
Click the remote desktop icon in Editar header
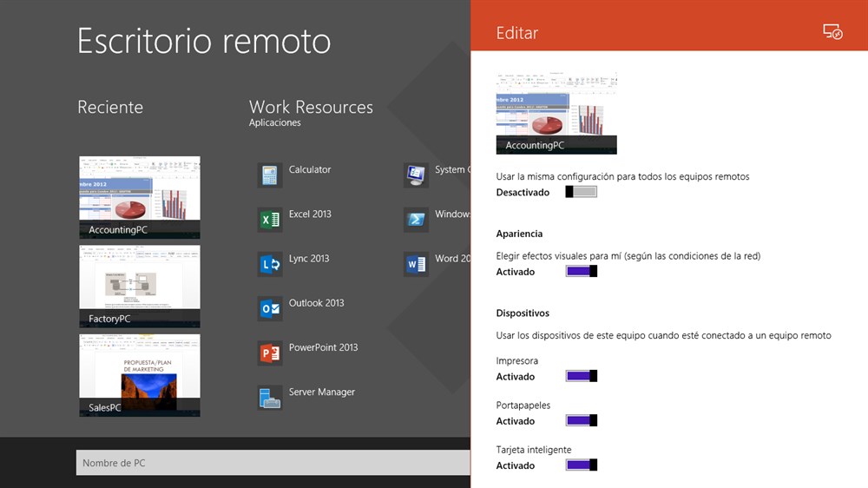[832, 32]
